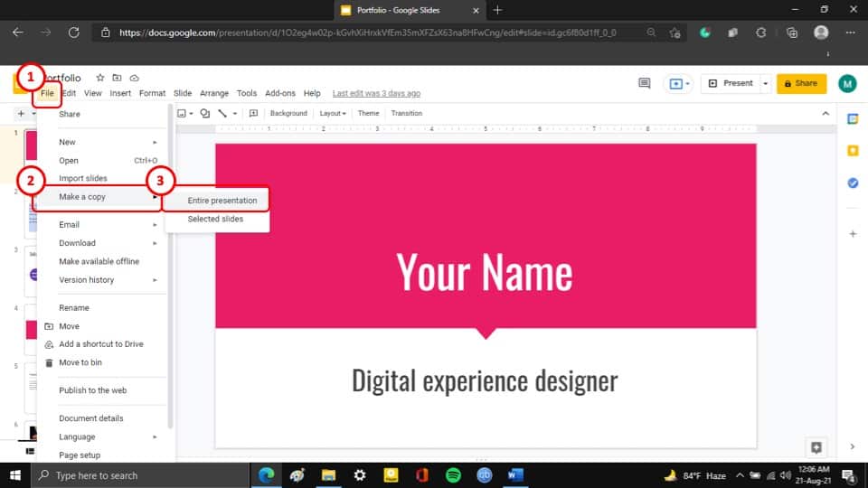Open the Theme panel button
Screen dimensions: 868x488
pyautogui.click(x=368, y=114)
